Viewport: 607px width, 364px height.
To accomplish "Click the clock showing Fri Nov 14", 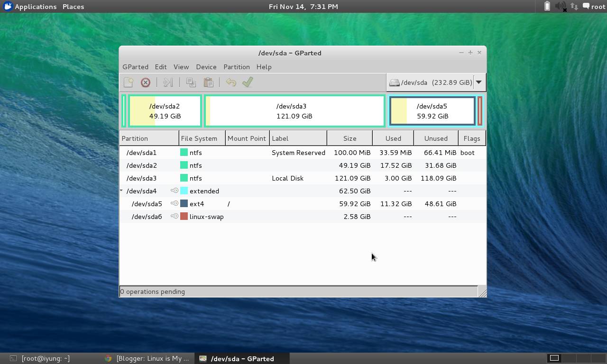I will (x=303, y=7).
